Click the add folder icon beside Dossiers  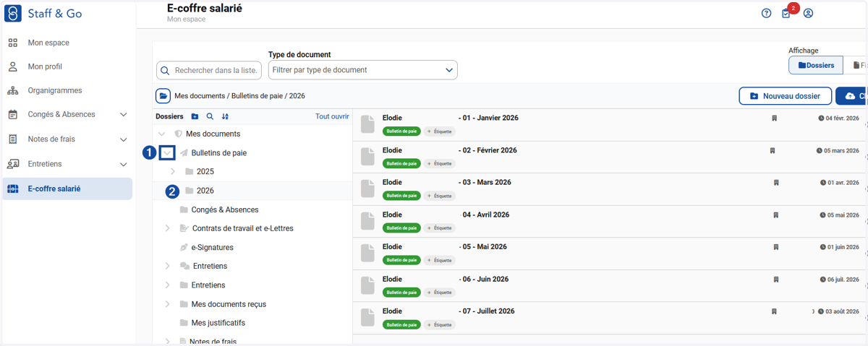(x=195, y=116)
